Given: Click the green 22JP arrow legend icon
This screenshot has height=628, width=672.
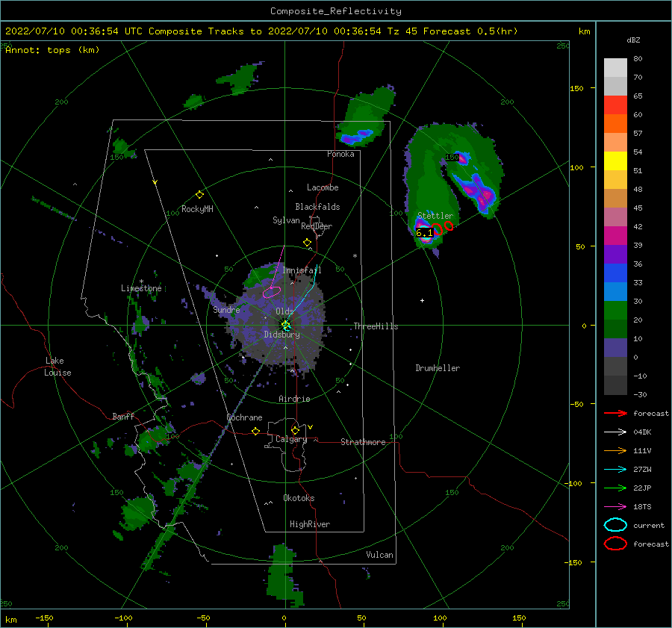Looking at the screenshot, I should point(615,488).
